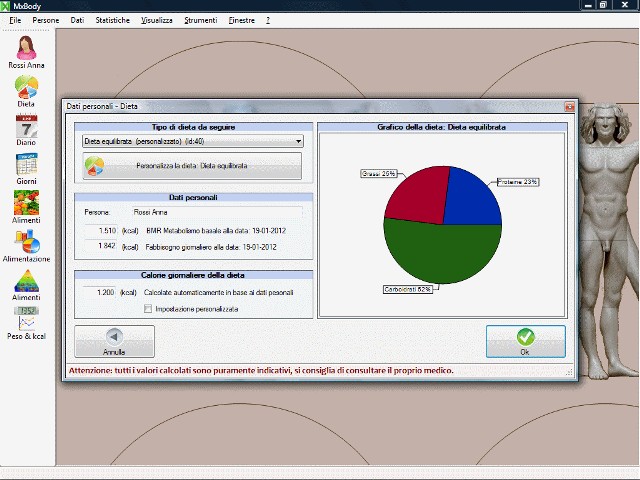640x480 pixels.
Task: Expand the Dieta equilibrata dropdown
Action: pos(298,141)
